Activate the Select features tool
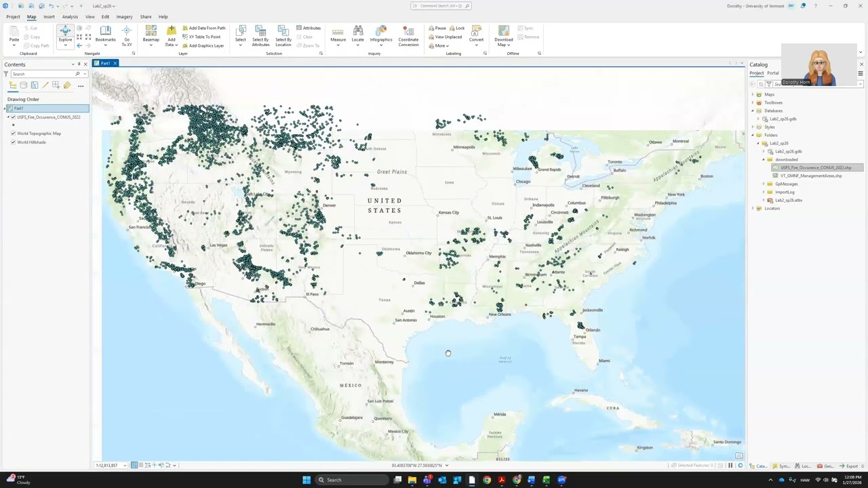This screenshot has width=868, height=488. pyautogui.click(x=241, y=36)
